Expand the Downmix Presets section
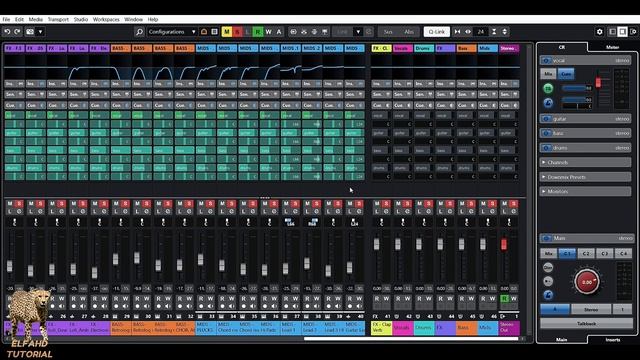Image resolution: width=640 pixels, height=360 pixels. (585, 177)
